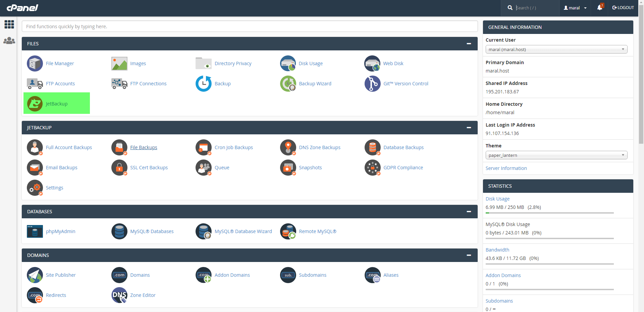Open the Remote MySQL icon

(288, 231)
